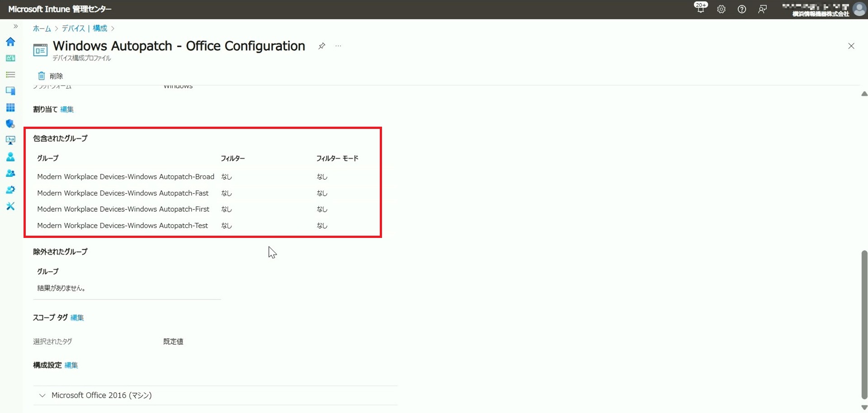Viewport: 868px width, 413px height.
Task: Click 編集 next to スコープ タグ
Action: click(x=77, y=318)
